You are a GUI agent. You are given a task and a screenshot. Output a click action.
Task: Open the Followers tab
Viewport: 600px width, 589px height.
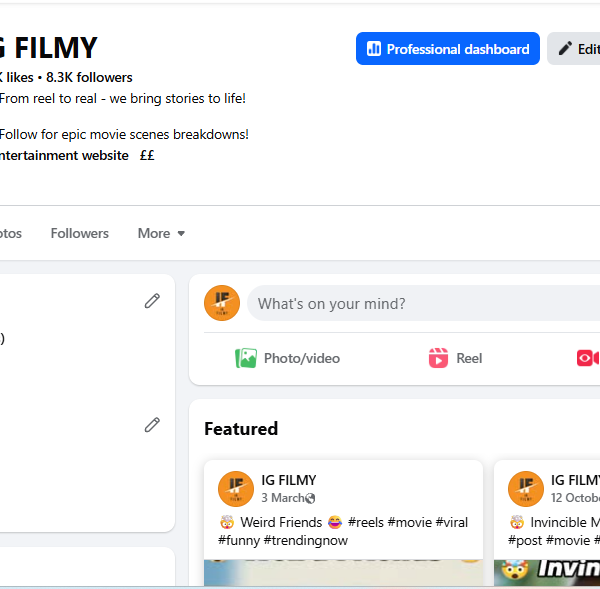point(80,233)
